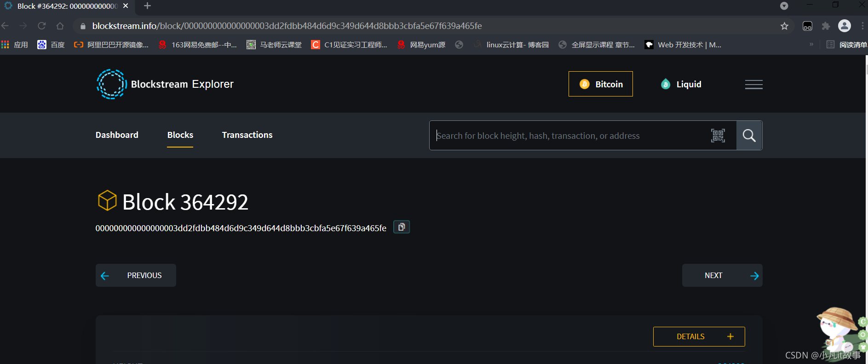
Task: Open the Transactions tab
Action: point(247,135)
